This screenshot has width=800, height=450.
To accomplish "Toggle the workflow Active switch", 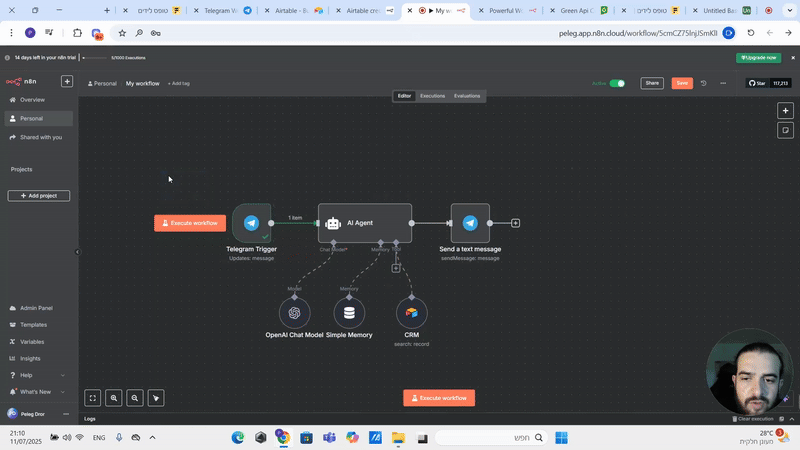I will point(617,83).
